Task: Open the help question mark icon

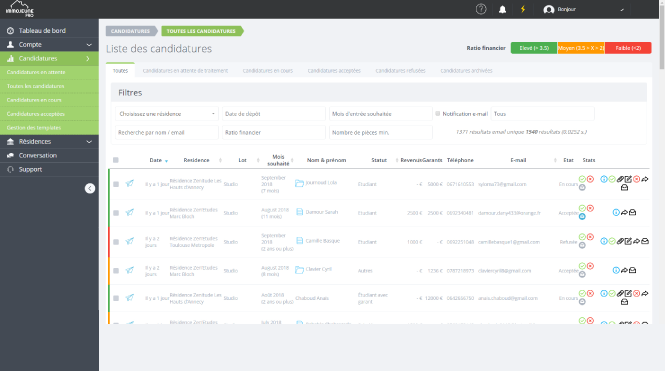Action: [481, 9]
